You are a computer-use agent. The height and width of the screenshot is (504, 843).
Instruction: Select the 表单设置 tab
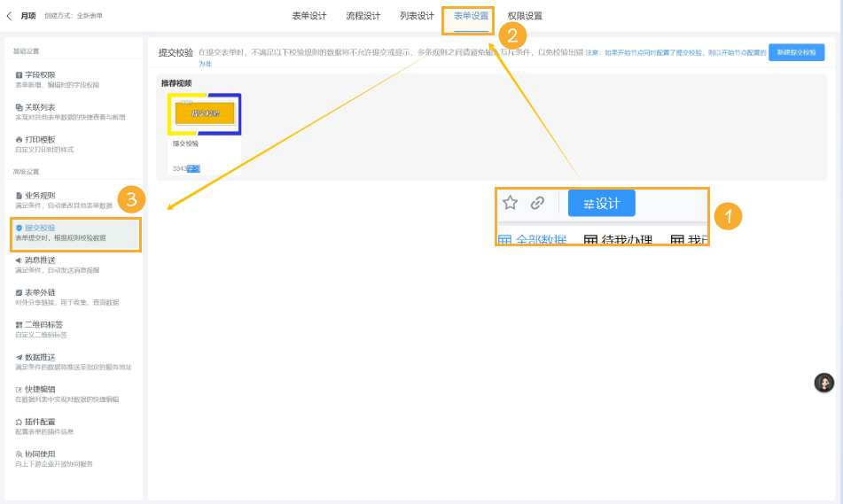[471, 16]
